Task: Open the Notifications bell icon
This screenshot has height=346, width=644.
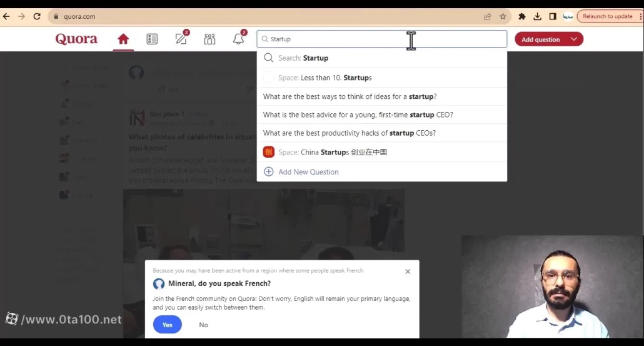Action: tap(238, 39)
